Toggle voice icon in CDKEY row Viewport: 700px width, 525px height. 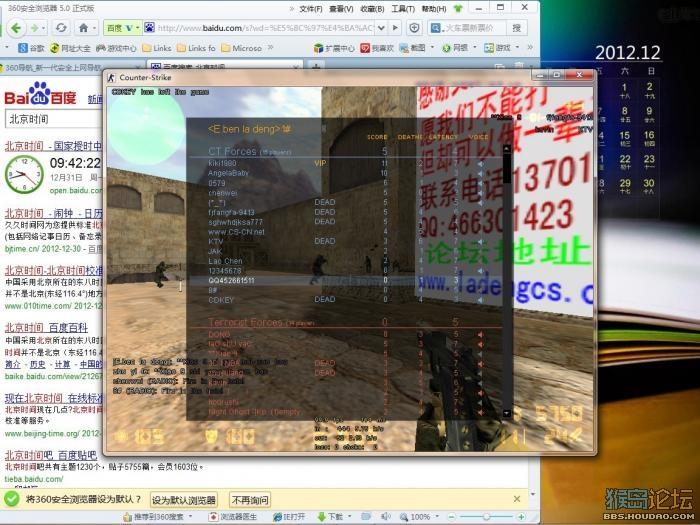[x=480, y=300]
